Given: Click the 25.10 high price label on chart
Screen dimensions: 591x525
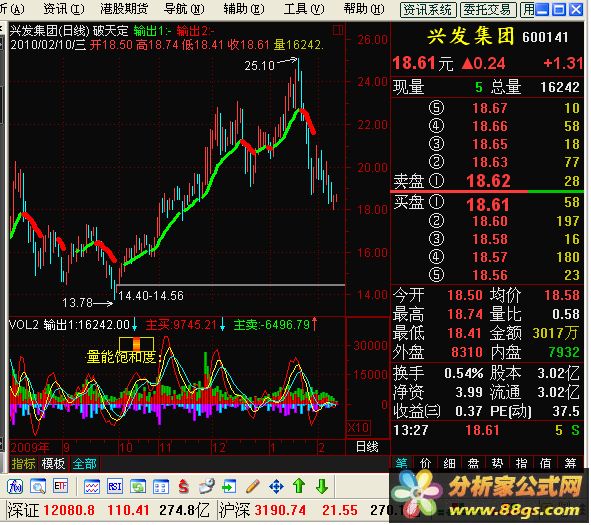Looking at the screenshot, I should [x=260, y=66].
